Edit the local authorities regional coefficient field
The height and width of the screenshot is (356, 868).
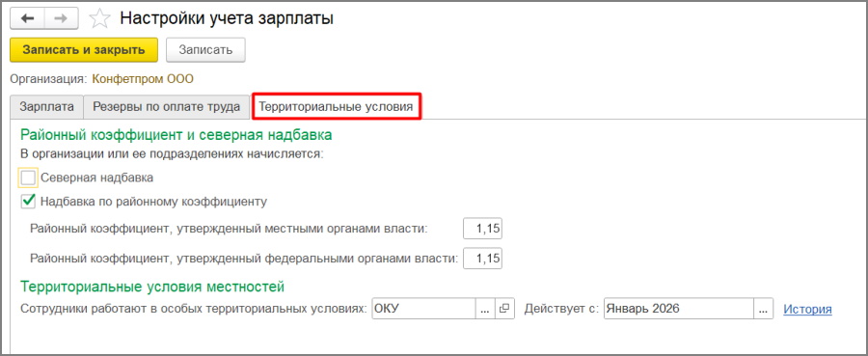[483, 228]
